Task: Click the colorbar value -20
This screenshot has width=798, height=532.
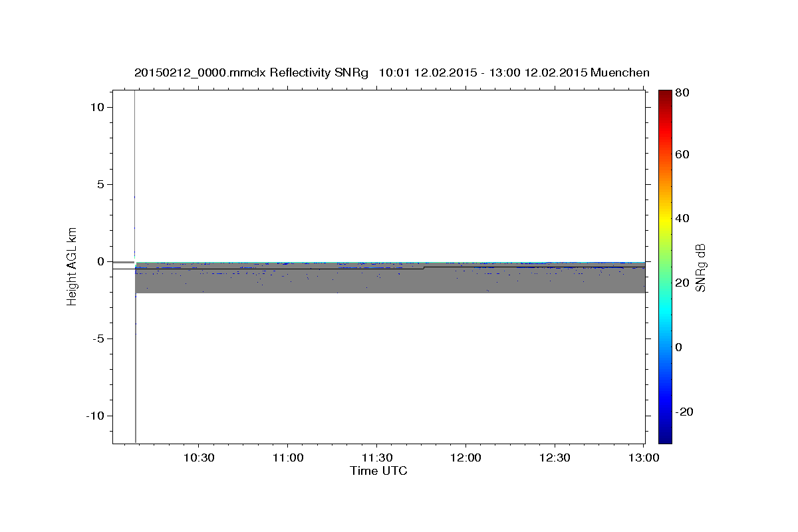Action: point(683,412)
